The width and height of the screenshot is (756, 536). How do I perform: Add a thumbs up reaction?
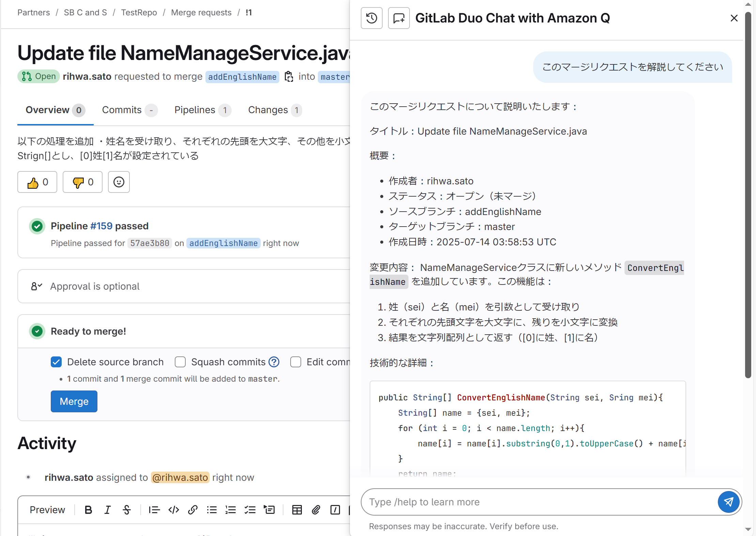coord(37,182)
